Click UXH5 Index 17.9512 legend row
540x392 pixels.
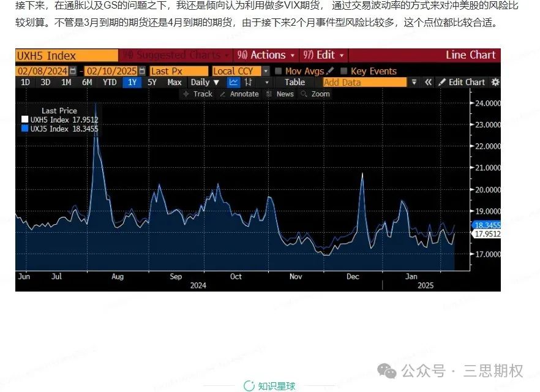pos(60,119)
